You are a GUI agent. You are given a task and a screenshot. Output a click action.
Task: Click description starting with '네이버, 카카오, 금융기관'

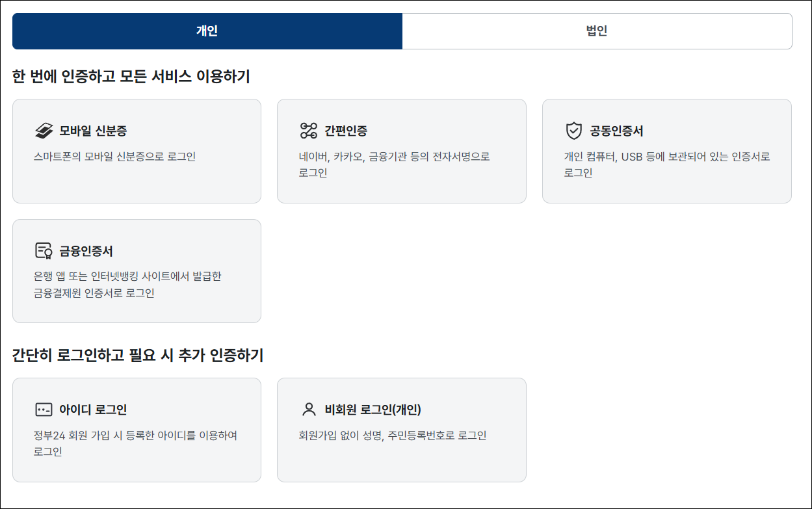[x=394, y=164]
